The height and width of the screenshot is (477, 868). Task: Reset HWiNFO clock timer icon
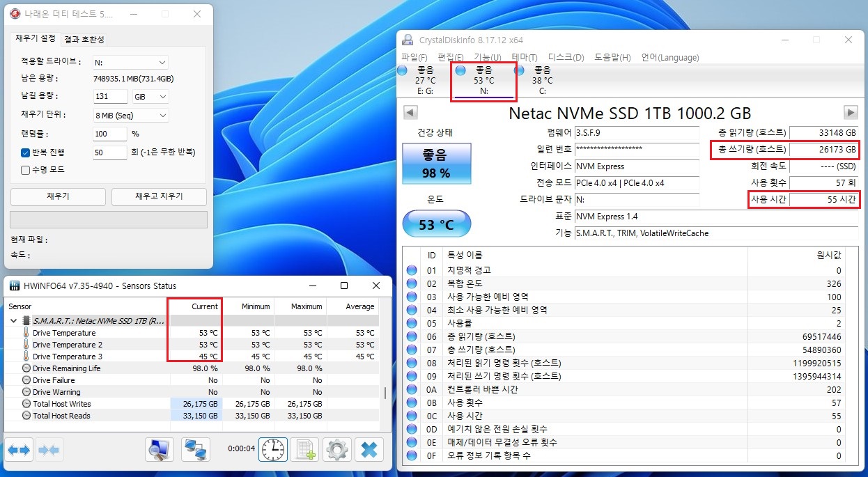point(273,450)
